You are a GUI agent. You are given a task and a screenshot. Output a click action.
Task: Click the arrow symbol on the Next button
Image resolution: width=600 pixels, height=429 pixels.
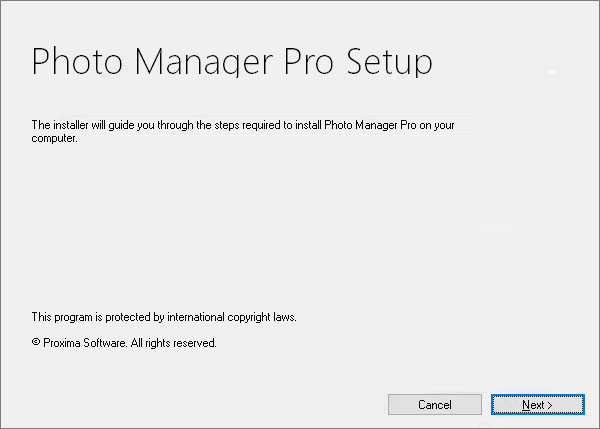[x=550, y=405]
